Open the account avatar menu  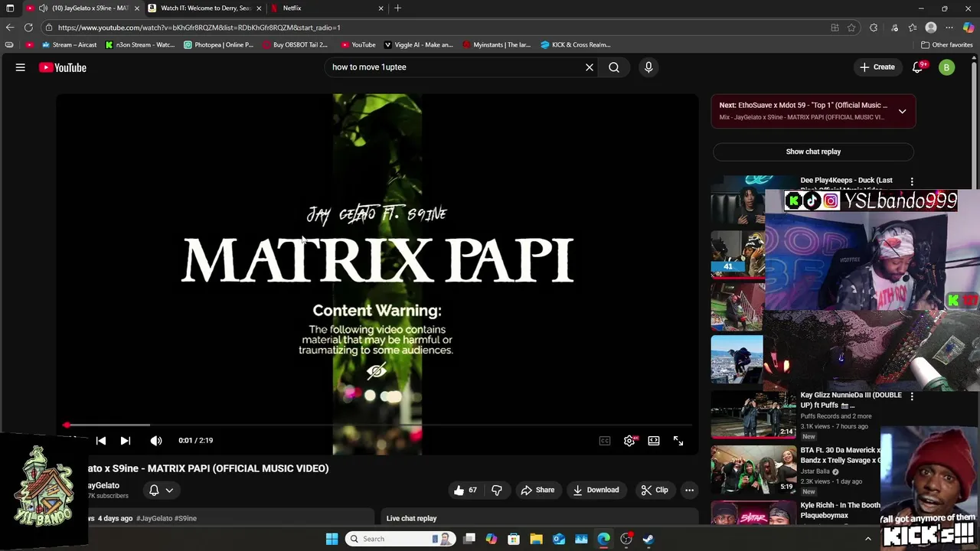click(x=947, y=67)
